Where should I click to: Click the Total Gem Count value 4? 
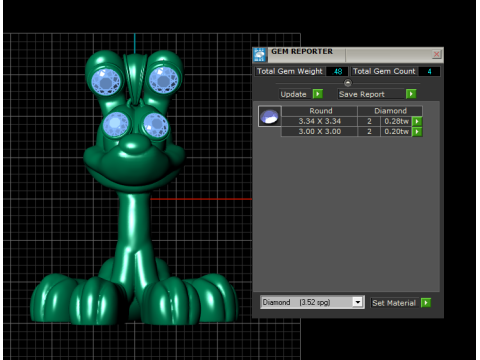[429, 71]
